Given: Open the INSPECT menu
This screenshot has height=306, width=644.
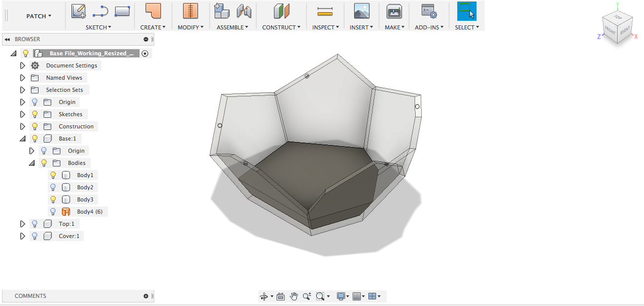Looking at the screenshot, I should (x=325, y=27).
